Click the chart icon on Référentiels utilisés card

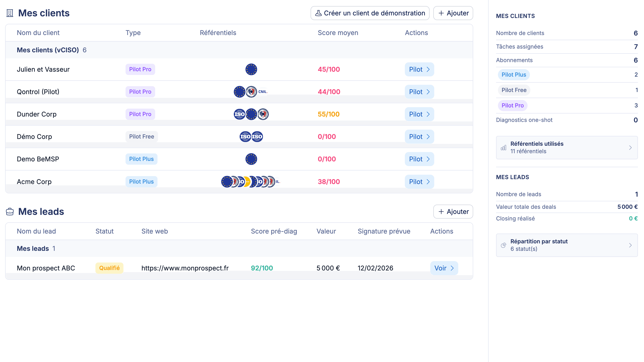click(x=503, y=148)
